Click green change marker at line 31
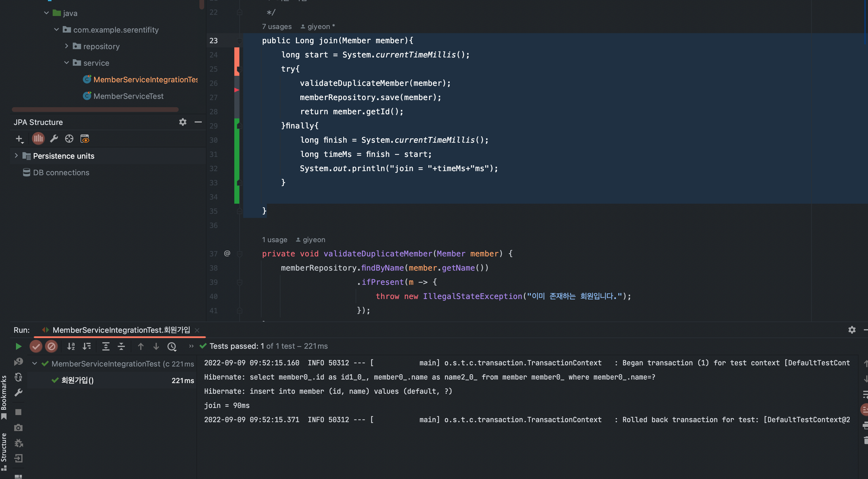 237,154
